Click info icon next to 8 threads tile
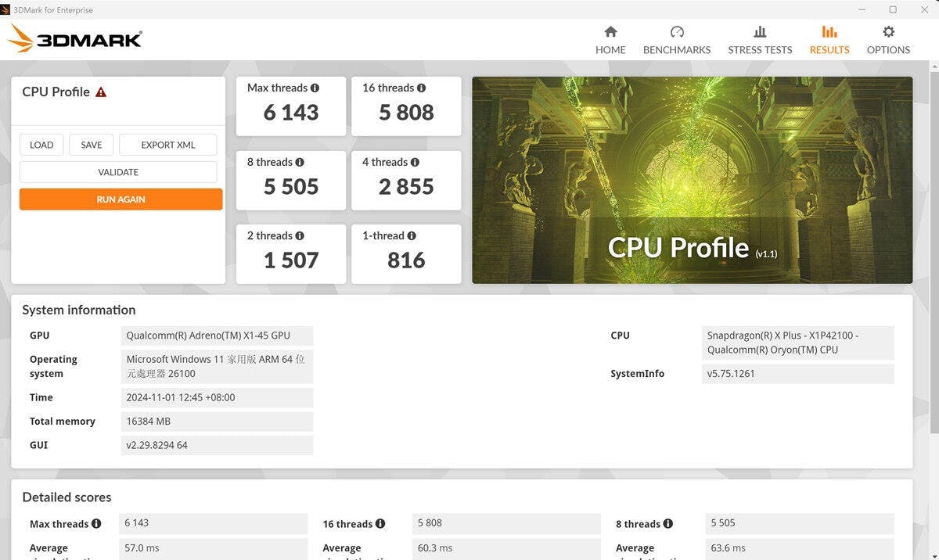 click(300, 162)
